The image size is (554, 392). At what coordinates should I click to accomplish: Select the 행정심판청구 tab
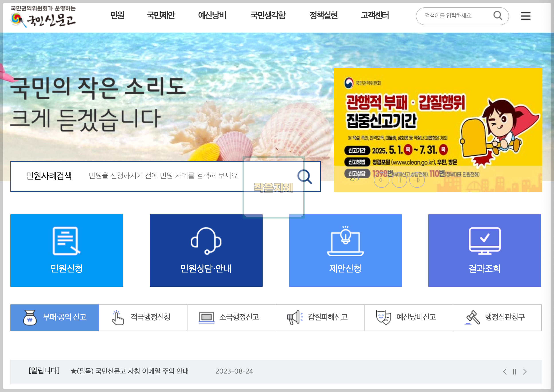[x=497, y=317]
